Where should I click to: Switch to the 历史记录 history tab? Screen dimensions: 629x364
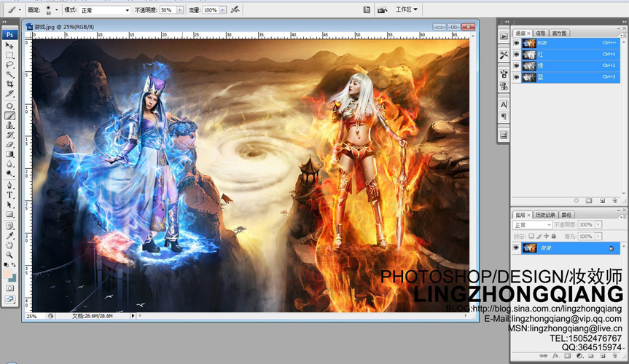point(545,215)
